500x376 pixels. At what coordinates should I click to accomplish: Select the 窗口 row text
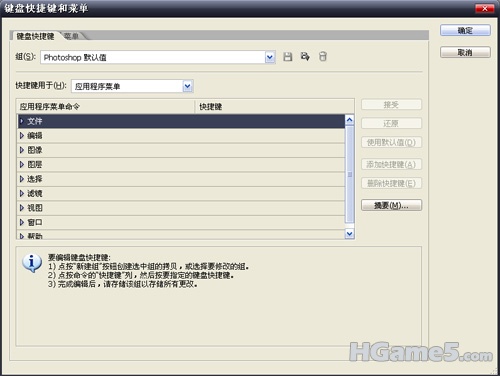coord(35,222)
